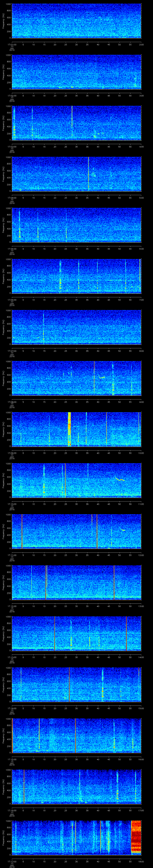
Task: Click the '2:00' end time label
Action: coord(141,44)
